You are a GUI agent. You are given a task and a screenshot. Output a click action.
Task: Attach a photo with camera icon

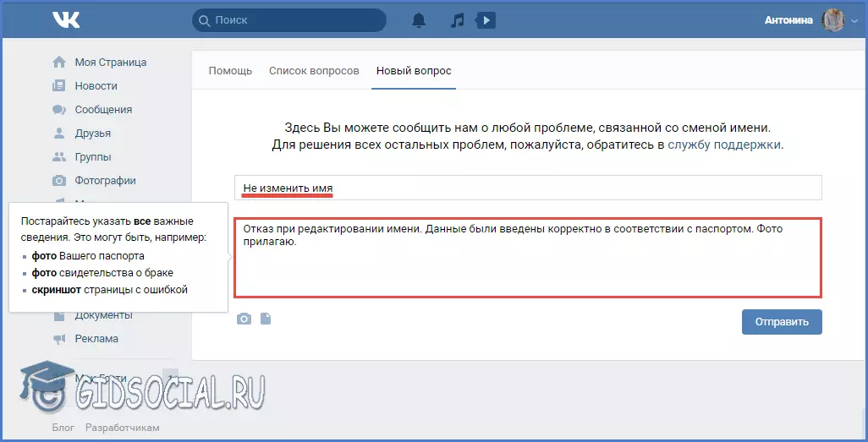244,319
